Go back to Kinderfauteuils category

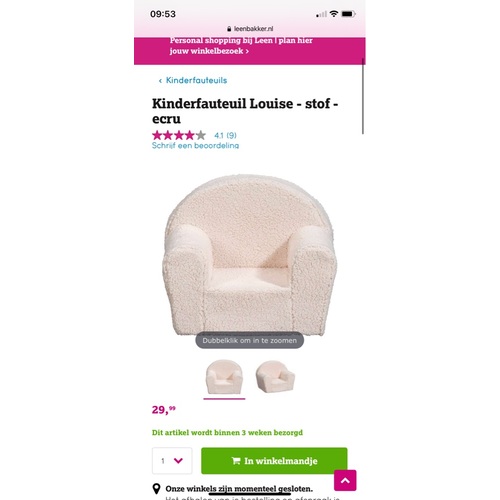196,80
